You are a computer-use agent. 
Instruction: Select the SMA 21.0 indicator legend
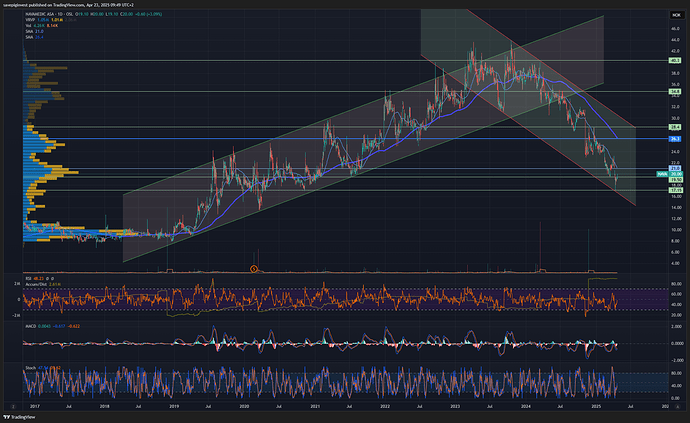(34, 31)
